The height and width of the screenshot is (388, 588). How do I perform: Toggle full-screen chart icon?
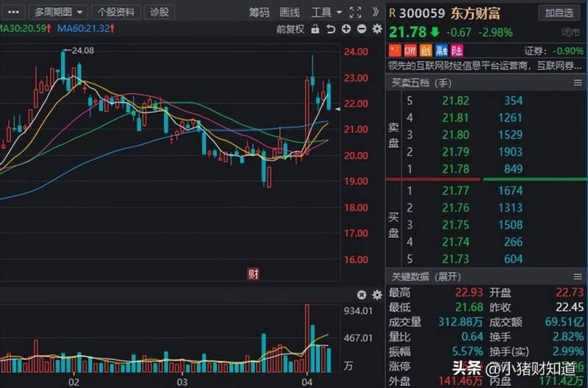click(x=355, y=12)
